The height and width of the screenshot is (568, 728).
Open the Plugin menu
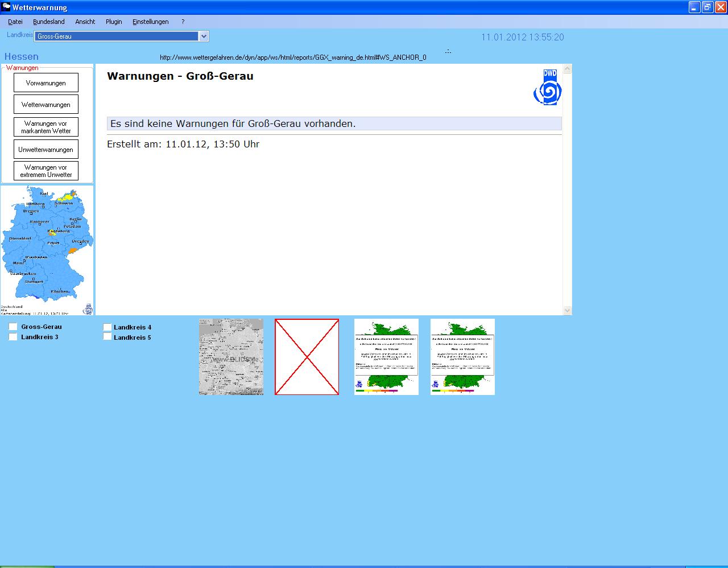tap(114, 22)
